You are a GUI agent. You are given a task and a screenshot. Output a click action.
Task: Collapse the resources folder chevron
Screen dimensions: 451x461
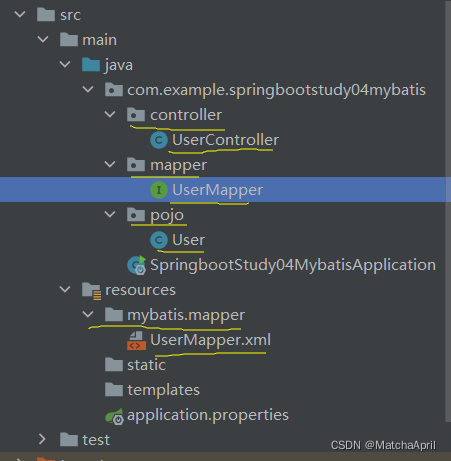(65, 289)
